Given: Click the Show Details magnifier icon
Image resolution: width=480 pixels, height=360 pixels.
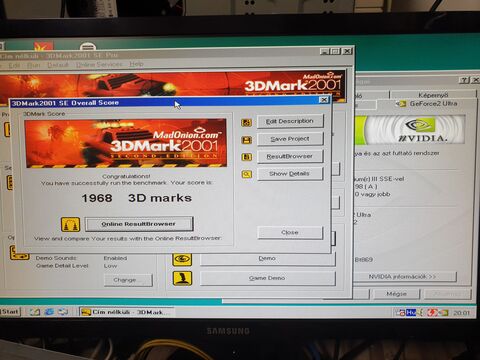Looking at the screenshot, I should [x=247, y=174].
